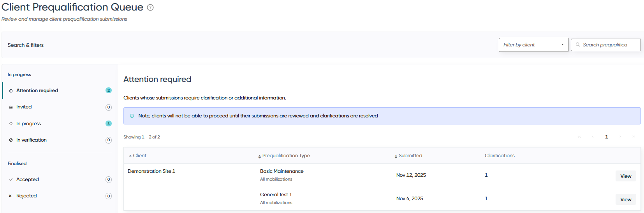Sort table by Prequalification Type column
Screen dimensions: 644x213
[284, 156]
